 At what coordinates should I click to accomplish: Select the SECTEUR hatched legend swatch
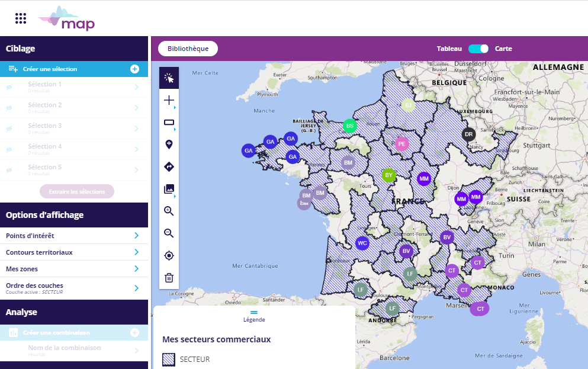point(169,360)
